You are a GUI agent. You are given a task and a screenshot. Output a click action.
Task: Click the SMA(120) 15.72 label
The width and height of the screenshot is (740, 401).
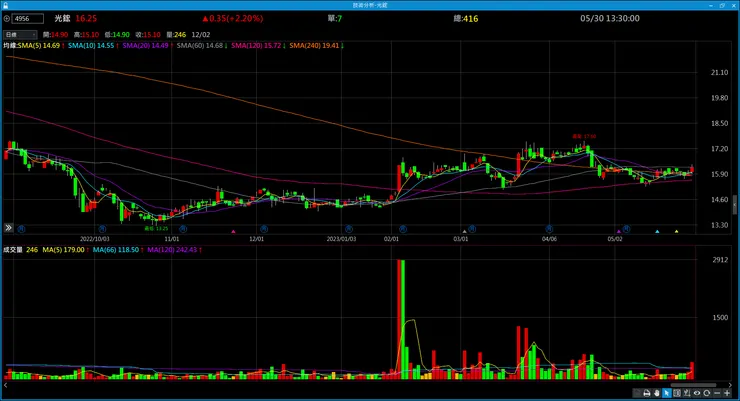tap(256, 46)
